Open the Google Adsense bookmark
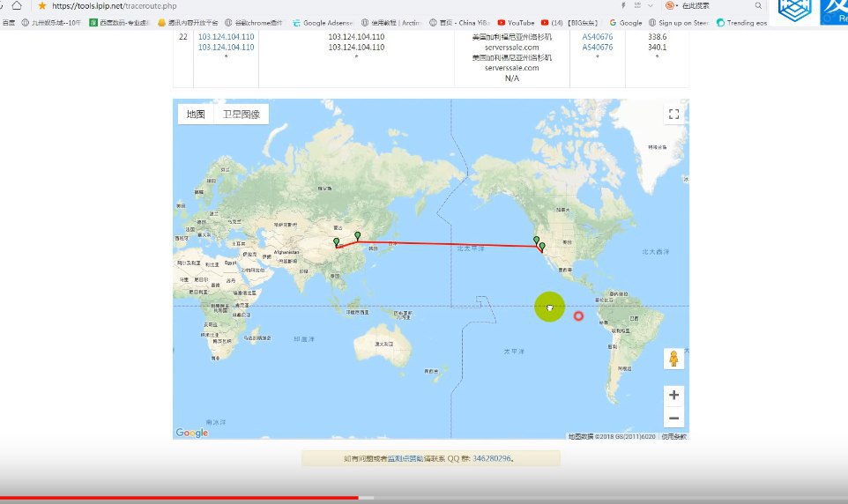Viewport: 848px width, 504px height. coord(325,23)
